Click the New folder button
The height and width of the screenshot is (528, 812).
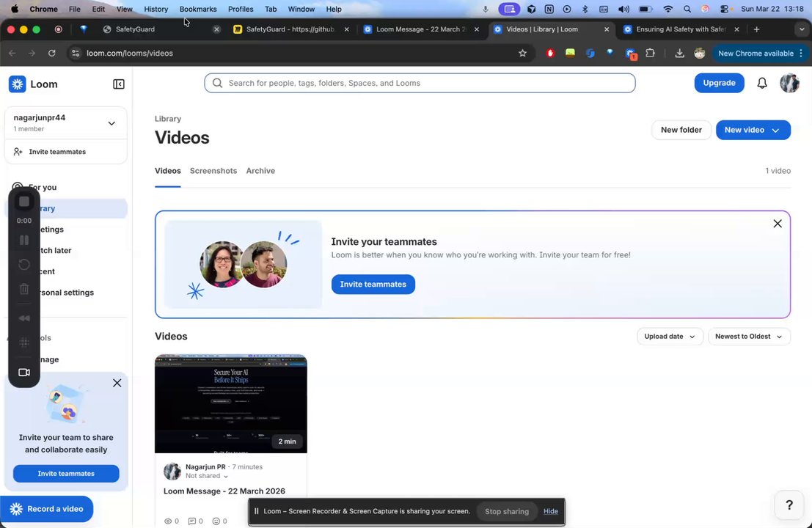click(681, 130)
